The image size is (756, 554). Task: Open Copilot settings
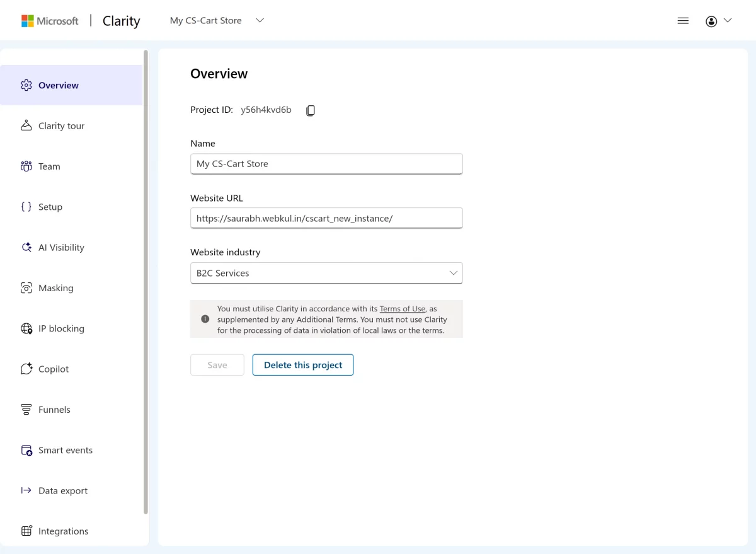[71, 369]
